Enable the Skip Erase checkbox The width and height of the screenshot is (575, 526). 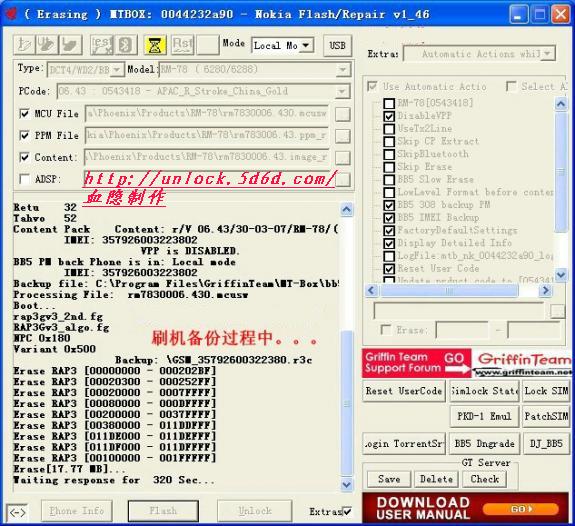coord(389,167)
